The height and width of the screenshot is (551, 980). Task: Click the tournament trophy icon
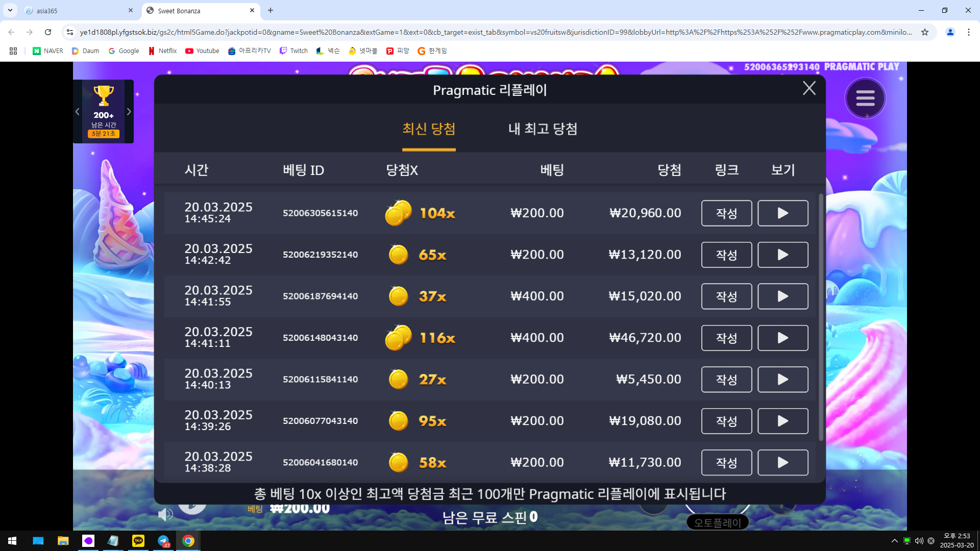coord(103,95)
